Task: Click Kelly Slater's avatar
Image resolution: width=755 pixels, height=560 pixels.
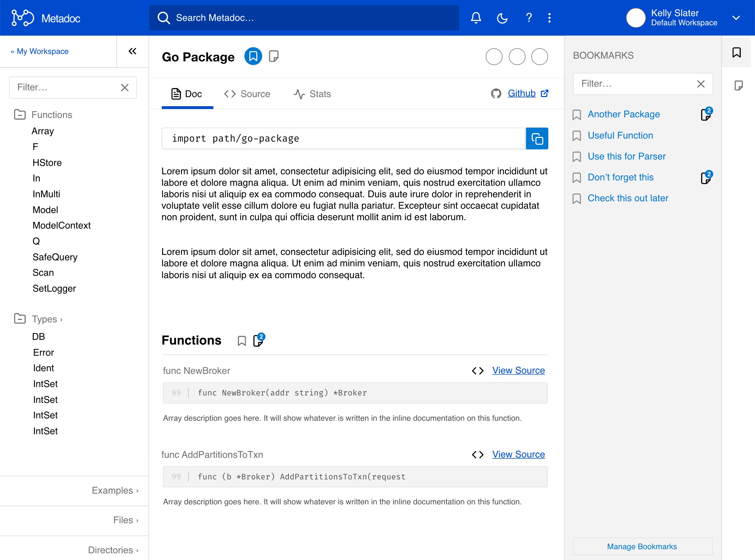Action: 636,18
